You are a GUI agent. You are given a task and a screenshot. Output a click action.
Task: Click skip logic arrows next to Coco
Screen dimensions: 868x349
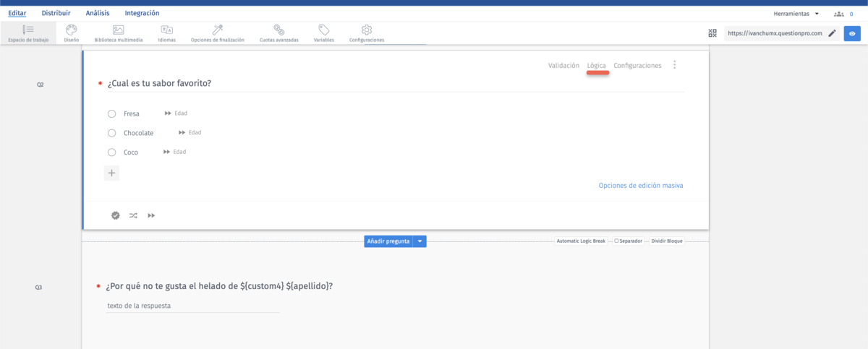pos(167,152)
